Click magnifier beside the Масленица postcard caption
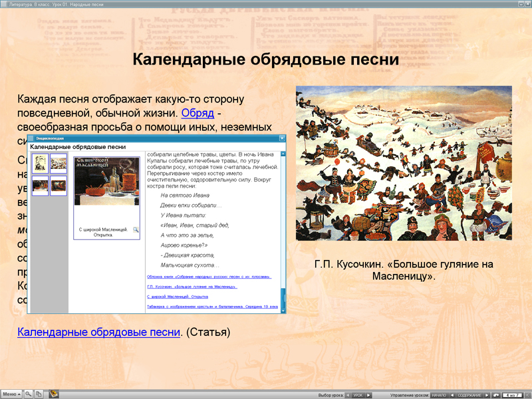The height and width of the screenshot is (399, 532). coord(136,230)
